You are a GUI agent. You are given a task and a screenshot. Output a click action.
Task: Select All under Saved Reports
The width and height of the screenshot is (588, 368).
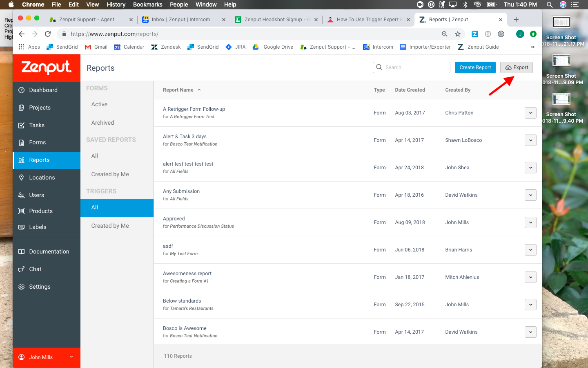117,156
